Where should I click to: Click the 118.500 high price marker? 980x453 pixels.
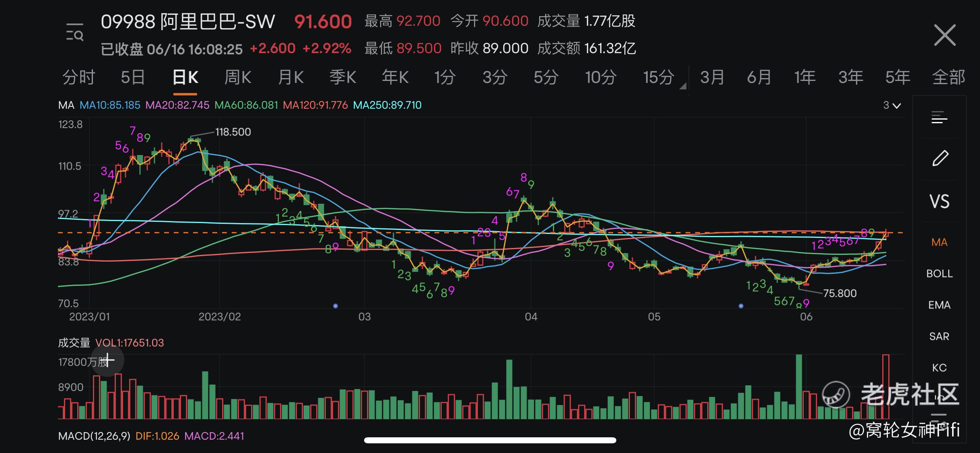pyautogui.click(x=233, y=132)
